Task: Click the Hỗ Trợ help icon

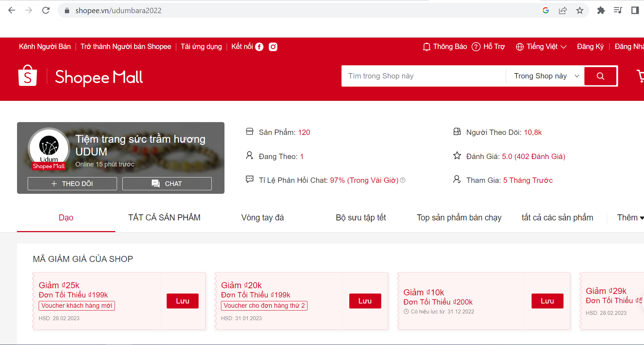Action: tap(476, 47)
